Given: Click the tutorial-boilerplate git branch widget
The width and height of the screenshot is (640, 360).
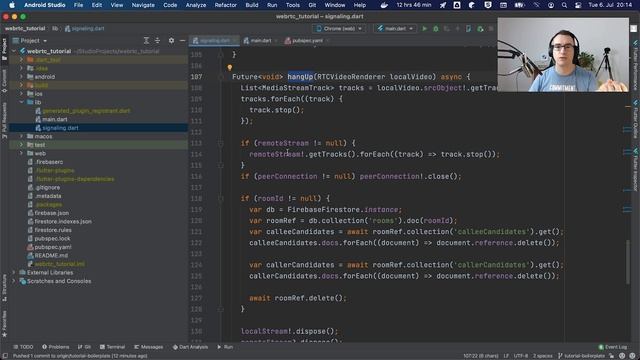Looking at the screenshot, I should coord(581,356).
